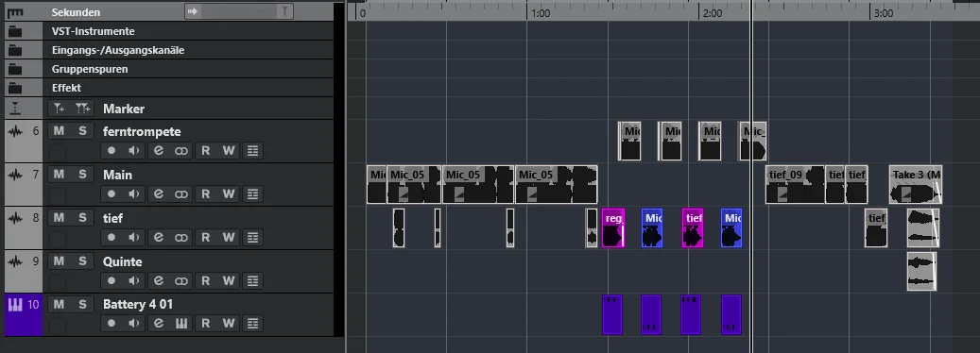Record-enable the ferntrompete track

[112, 150]
